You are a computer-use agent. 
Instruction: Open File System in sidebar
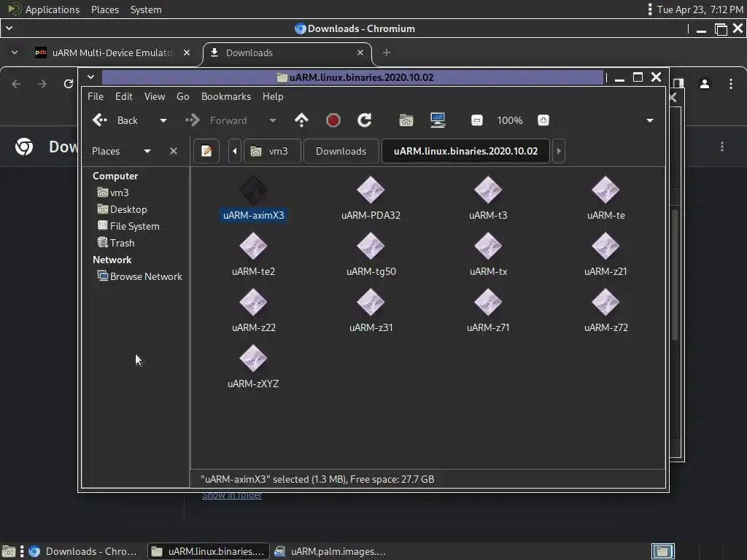(x=128, y=226)
